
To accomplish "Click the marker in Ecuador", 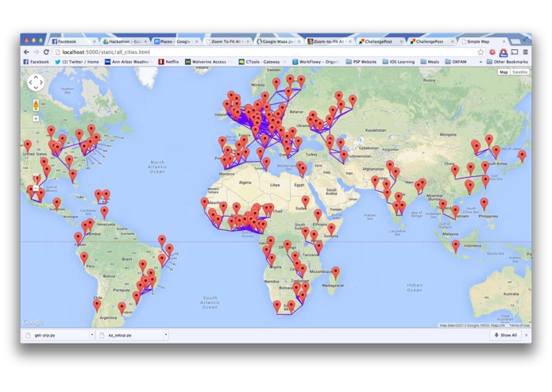I will tap(78, 239).
